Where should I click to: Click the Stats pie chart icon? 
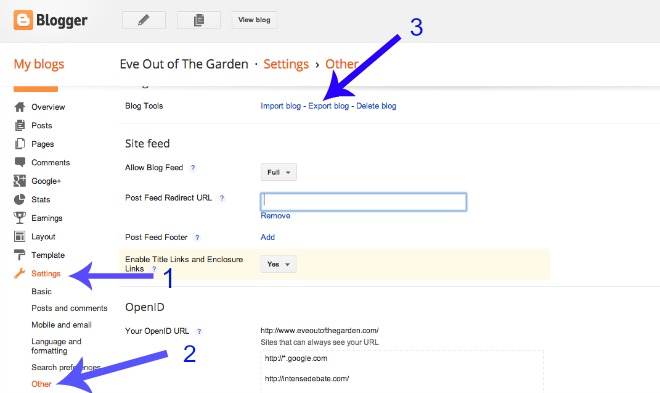(19, 199)
